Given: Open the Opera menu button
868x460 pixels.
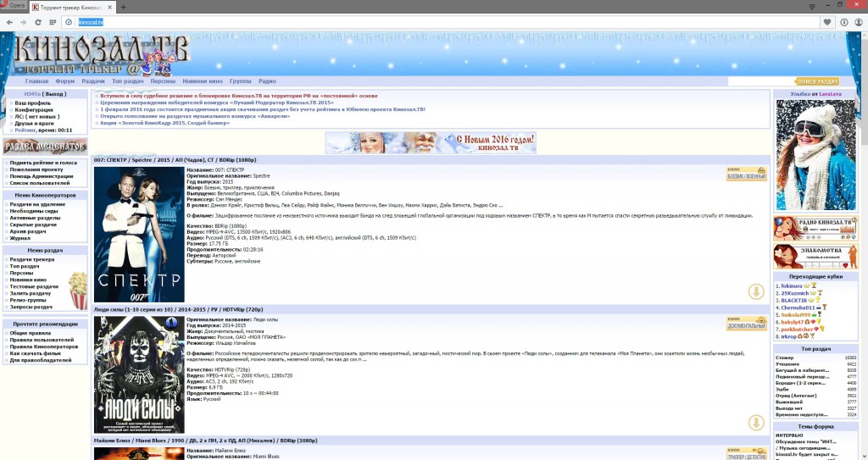Looking at the screenshot, I should (13, 6).
